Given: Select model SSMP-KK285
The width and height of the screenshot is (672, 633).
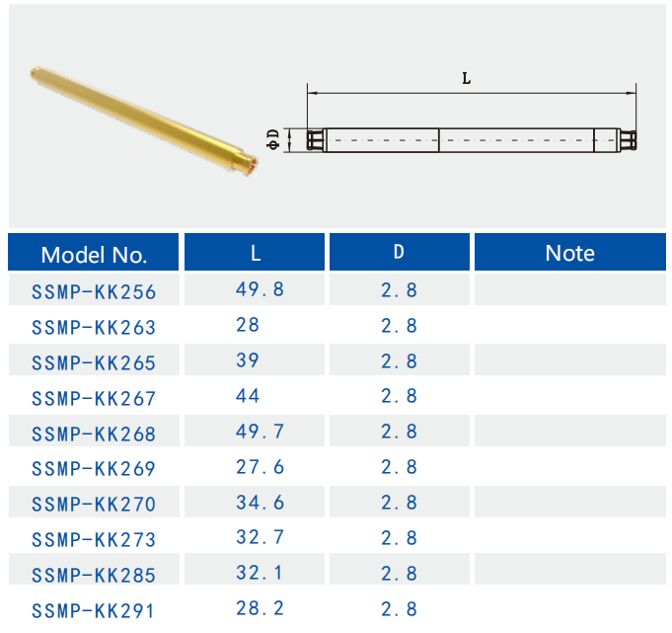Looking at the screenshot, I should 94,575.
